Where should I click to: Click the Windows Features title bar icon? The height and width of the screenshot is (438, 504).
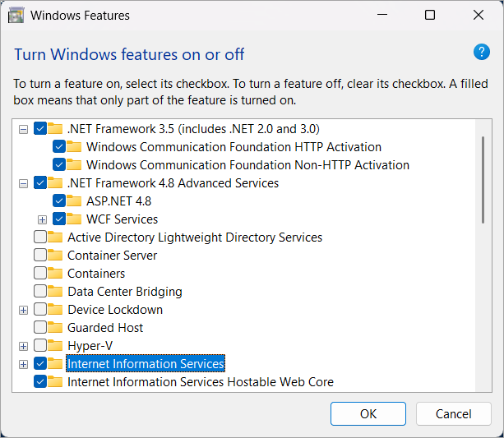pos(16,16)
